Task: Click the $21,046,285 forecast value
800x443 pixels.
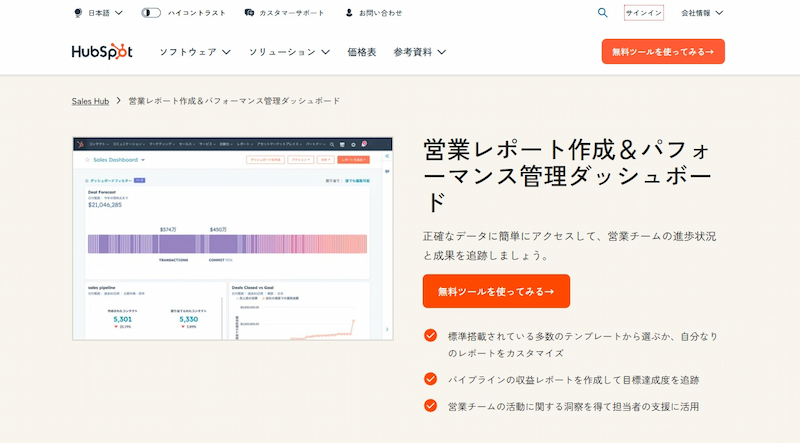Action: point(105,205)
